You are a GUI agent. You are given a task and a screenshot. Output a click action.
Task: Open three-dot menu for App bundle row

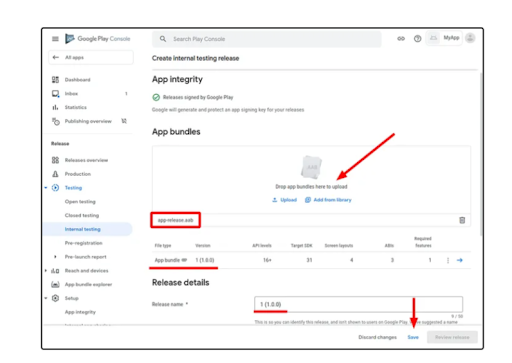[x=448, y=260]
